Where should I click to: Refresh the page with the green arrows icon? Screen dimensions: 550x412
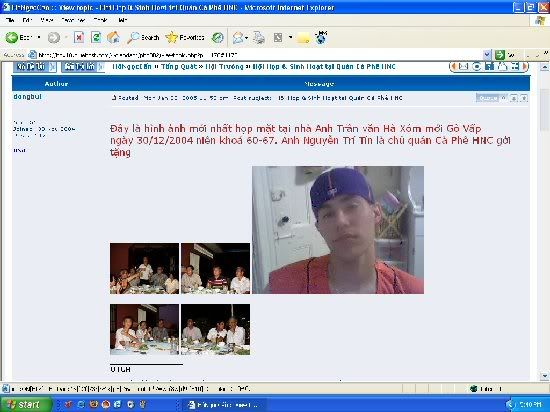coord(96,37)
